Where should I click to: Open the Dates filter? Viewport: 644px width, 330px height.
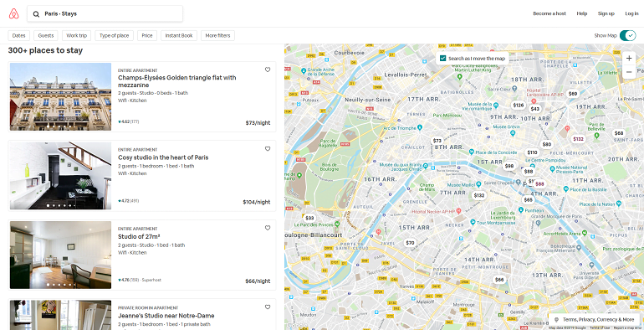point(19,35)
